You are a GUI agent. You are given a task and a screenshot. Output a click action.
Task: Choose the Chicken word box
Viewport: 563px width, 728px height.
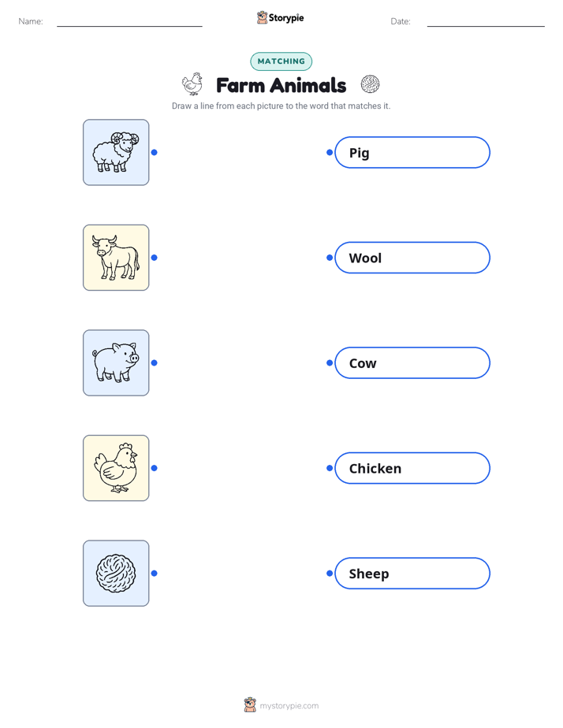point(412,468)
